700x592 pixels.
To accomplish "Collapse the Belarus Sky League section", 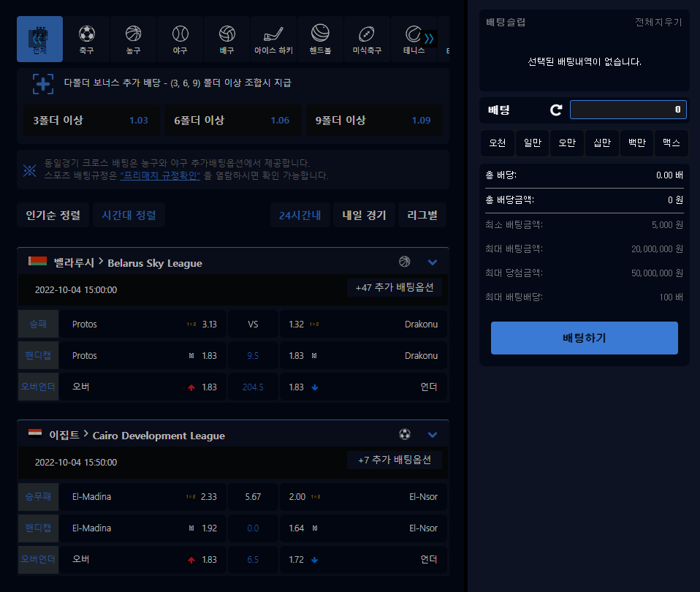I will (432, 262).
